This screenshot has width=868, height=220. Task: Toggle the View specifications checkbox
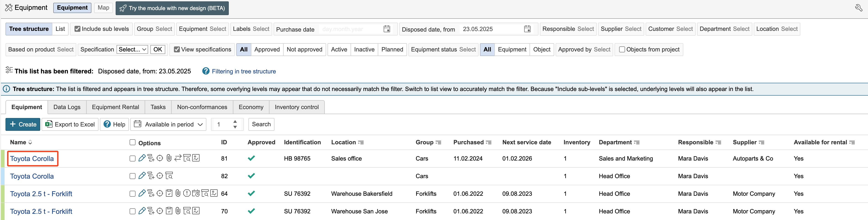(x=177, y=50)
